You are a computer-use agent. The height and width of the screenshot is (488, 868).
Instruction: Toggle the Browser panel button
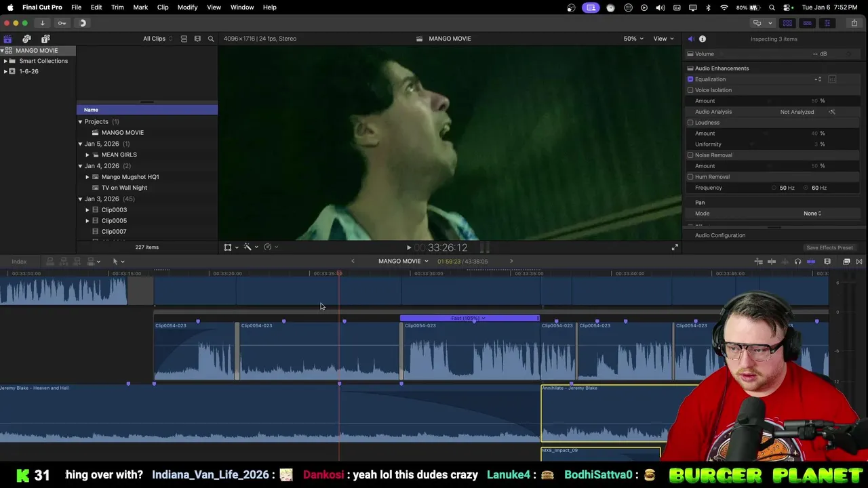click(787, 23)
